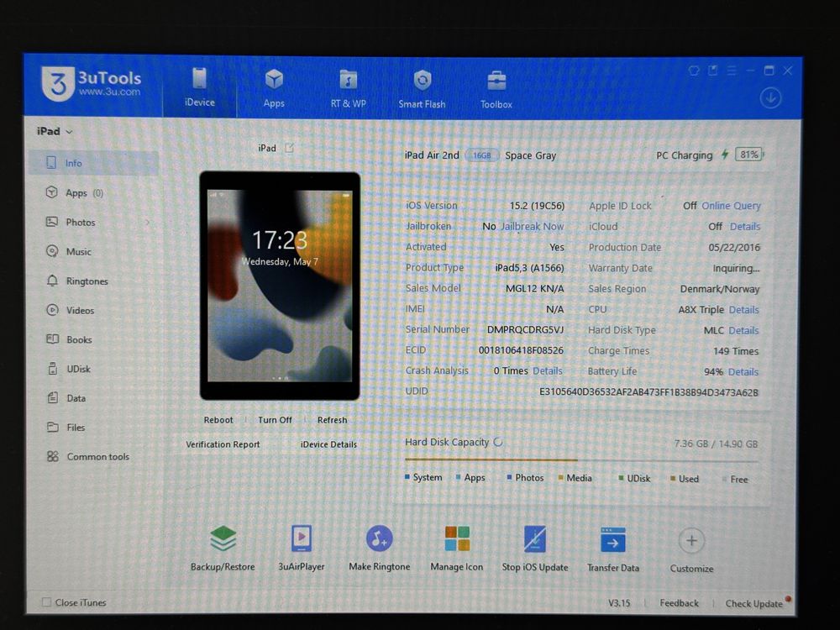Open the Manage Icon tool
The image size is (840, 630).
pyautogui.click(x=457, y=549)
